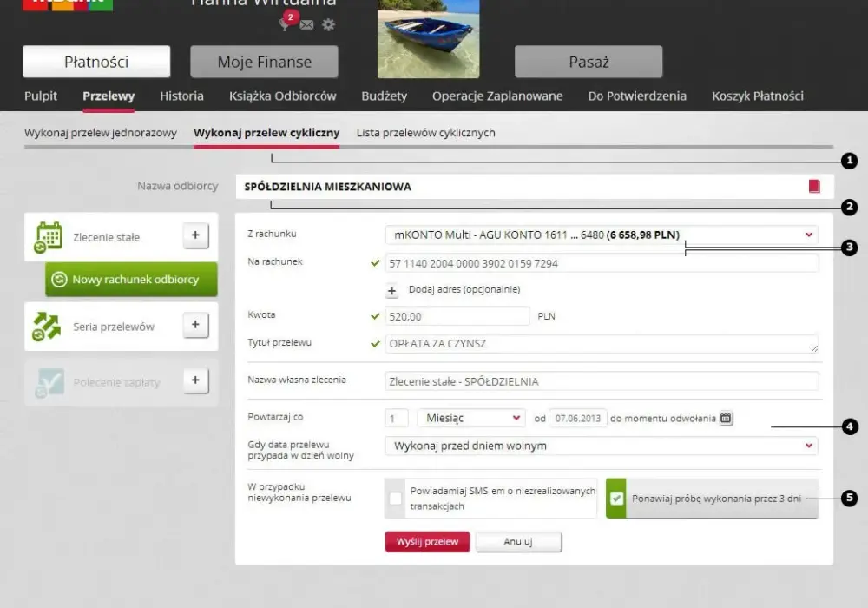
Task: Click the Wyślij przelew button
Action: pos(427,541)
